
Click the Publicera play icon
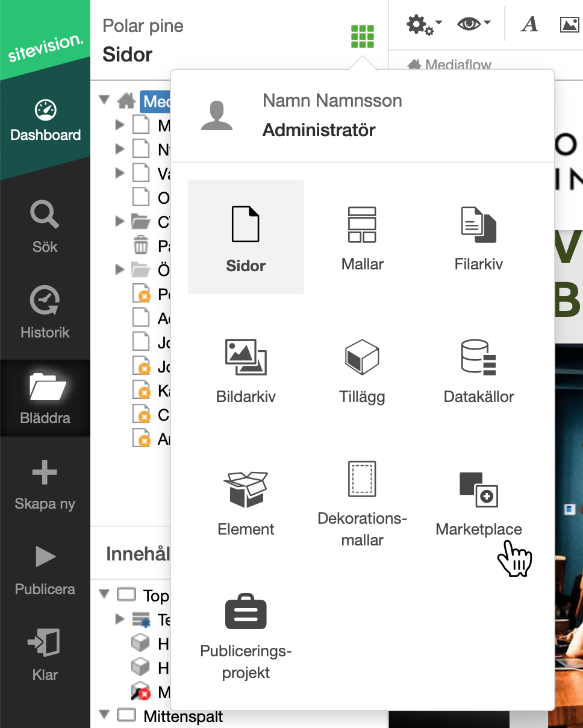click(45, 557)
